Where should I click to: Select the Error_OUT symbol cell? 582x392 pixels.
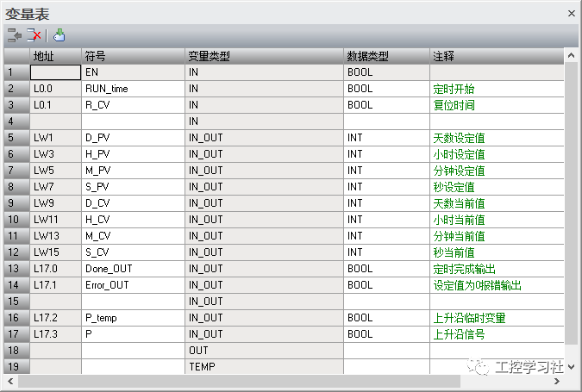[x=134, y=285]
